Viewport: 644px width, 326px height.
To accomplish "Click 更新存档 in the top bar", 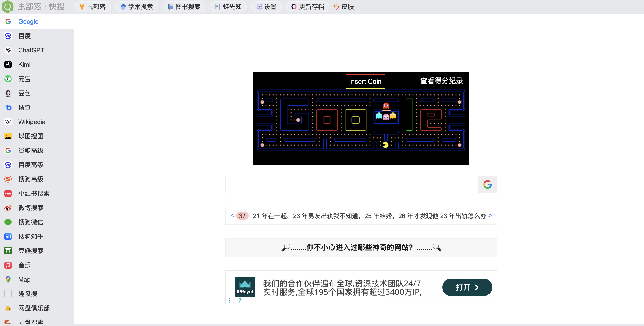I will [307, 7].
